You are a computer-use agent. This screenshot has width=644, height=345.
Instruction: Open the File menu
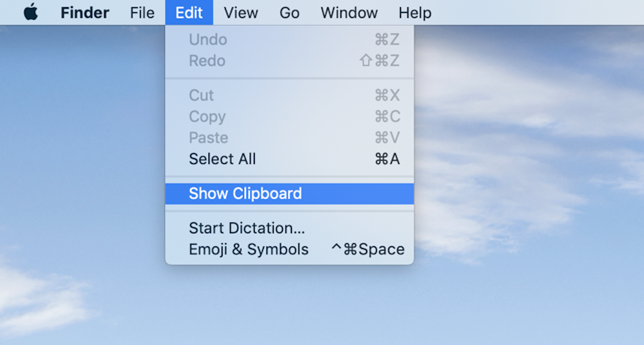(x=142, y=12)
